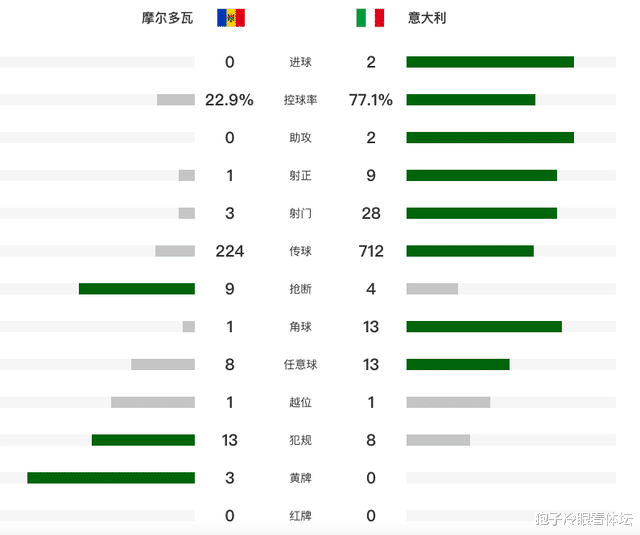Click the 抢断 stat label
This screenshot has height=535, width=640.
(x=300, y=289)
